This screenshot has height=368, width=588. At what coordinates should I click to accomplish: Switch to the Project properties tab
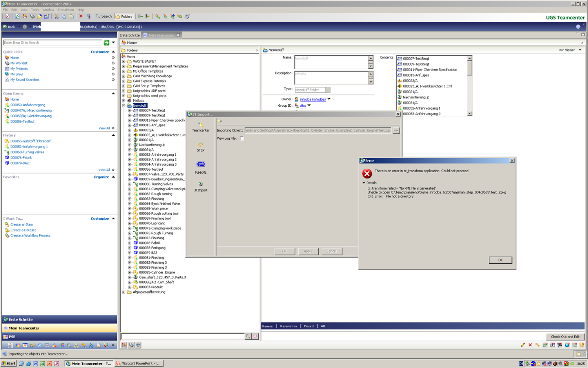[309, 326]
